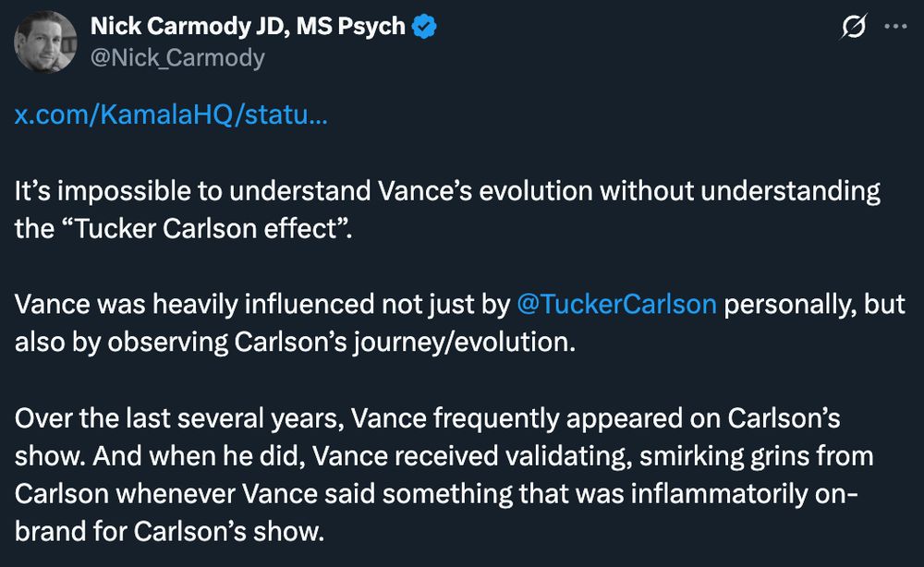The width and height of the screenshot is (924, 567).
Task: Click the blue verified badge
Action: click(x=424, y=27)
